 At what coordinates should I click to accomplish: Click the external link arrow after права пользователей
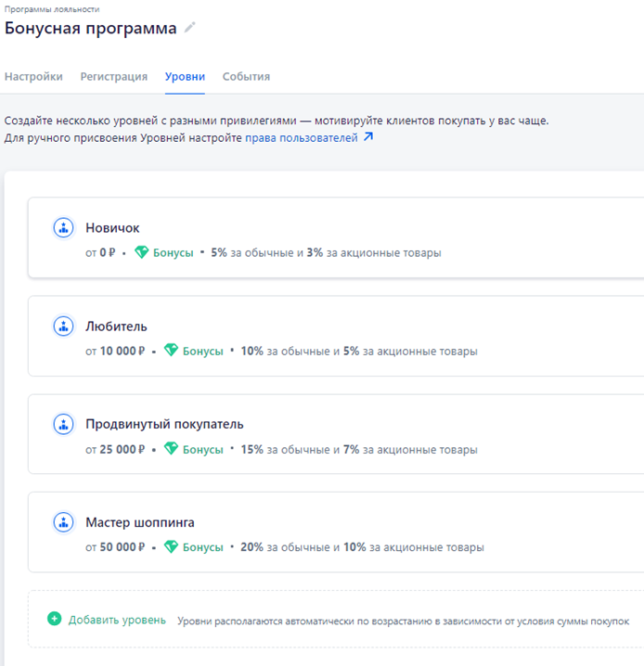(368, 136)
